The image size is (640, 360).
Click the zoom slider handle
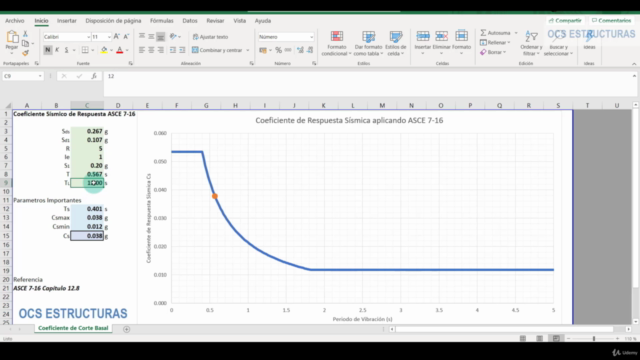point(594,338)
